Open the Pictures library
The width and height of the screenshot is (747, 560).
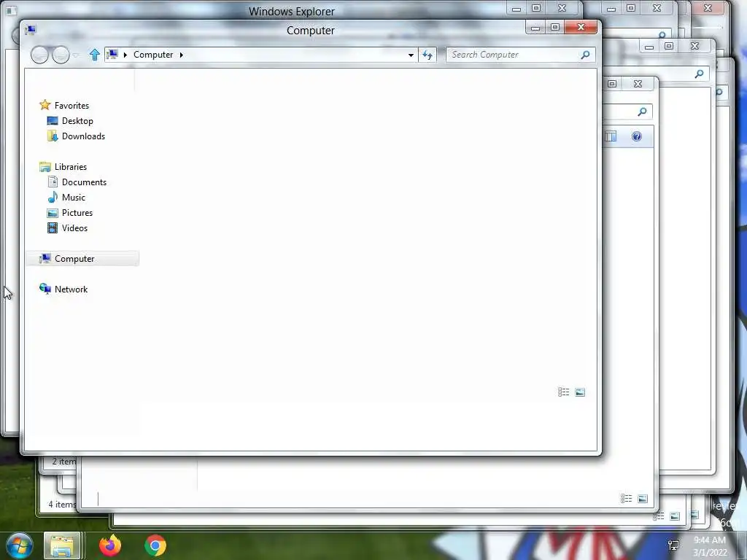77,213
